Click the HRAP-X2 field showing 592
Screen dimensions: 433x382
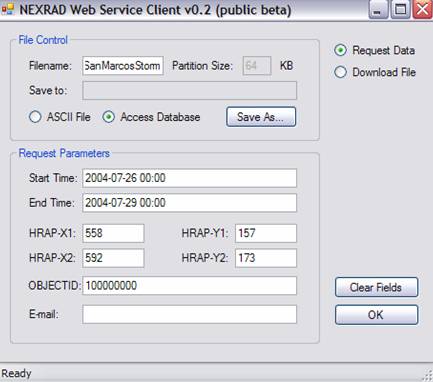[113, 258]
